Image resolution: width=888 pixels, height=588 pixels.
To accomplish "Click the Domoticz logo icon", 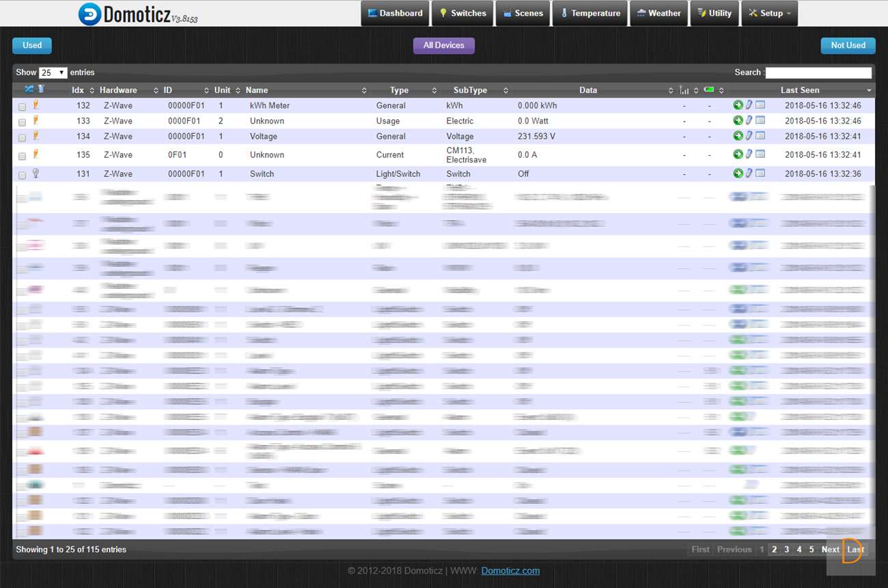I will click(89, 14).
